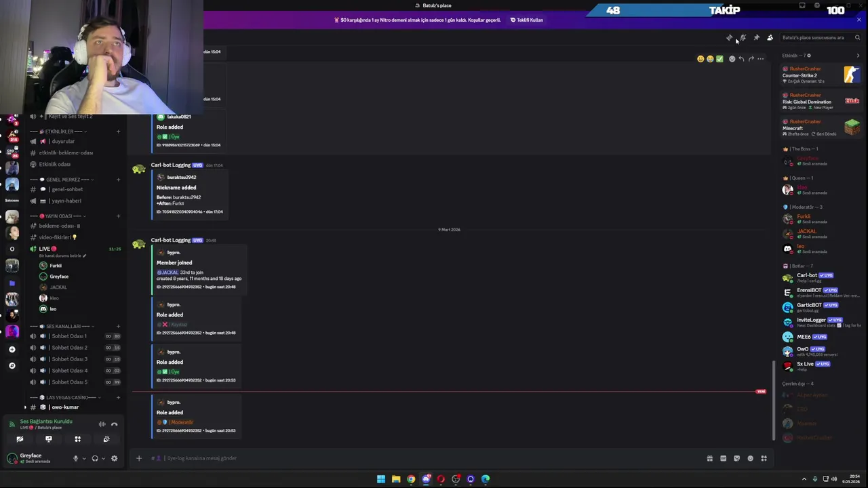Image resolution: width=868 pixels, height=488 pixels.
Task: Open pinned messages icon
Action: pyautogui.click(x=757, y=38)
